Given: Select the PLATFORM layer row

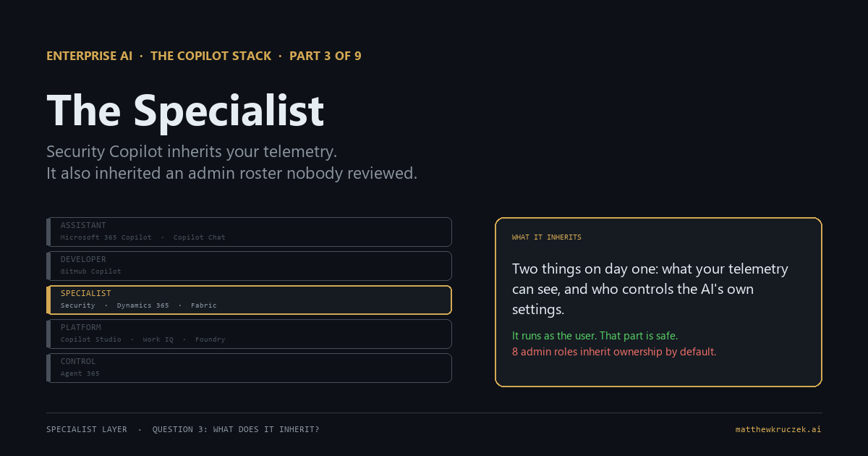Looking at the screenshot, I should tap(249, 334).
